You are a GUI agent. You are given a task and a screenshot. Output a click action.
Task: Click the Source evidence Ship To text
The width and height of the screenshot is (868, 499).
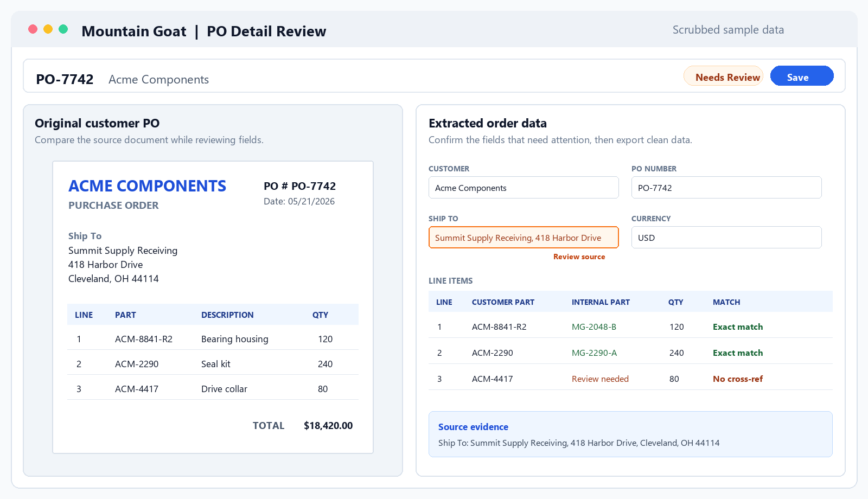579,443
